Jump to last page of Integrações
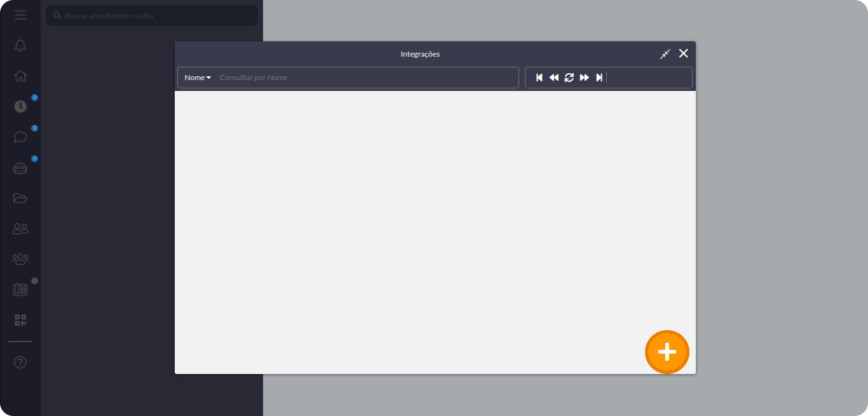The image size is (868, 416). [599, 78]
